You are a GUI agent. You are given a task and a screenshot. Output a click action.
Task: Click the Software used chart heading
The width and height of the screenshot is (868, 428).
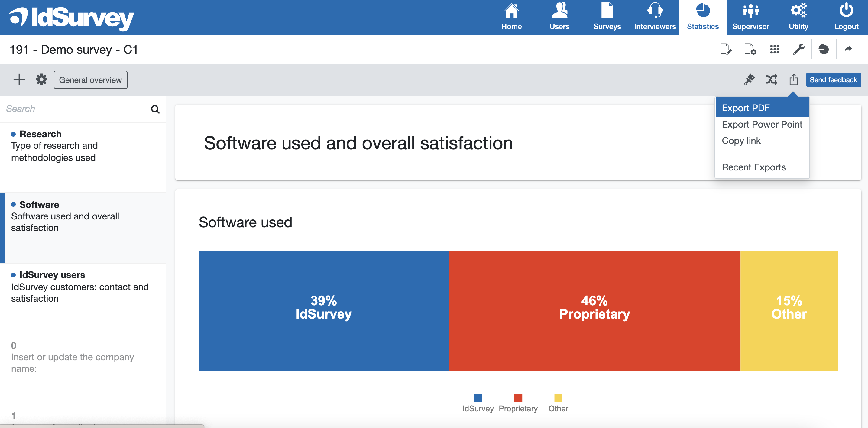click(x=245, y=222)
